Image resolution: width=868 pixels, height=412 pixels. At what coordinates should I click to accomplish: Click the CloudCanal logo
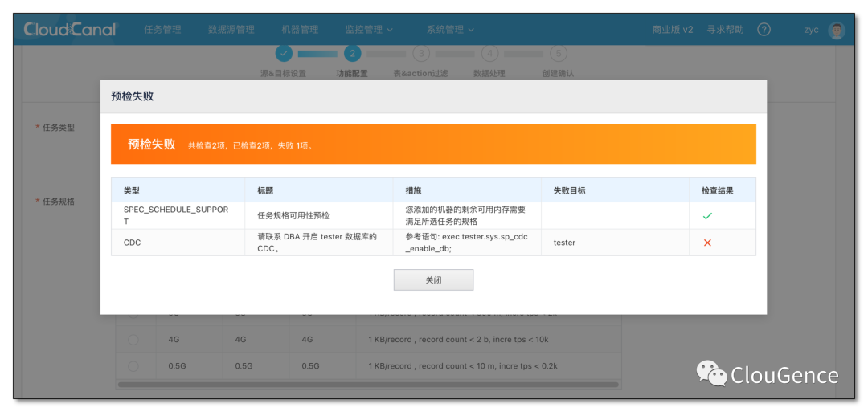point(70,29)
